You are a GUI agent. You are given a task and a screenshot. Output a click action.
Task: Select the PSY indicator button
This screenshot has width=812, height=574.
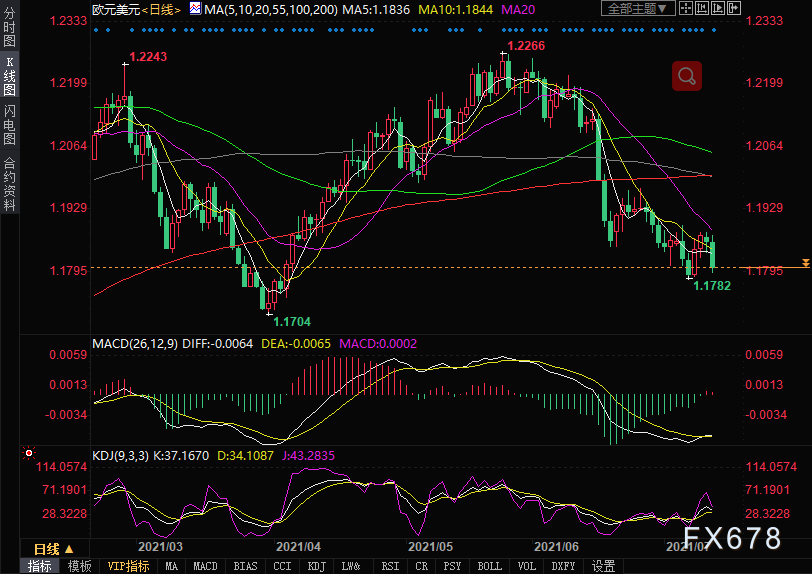[452, 566]
